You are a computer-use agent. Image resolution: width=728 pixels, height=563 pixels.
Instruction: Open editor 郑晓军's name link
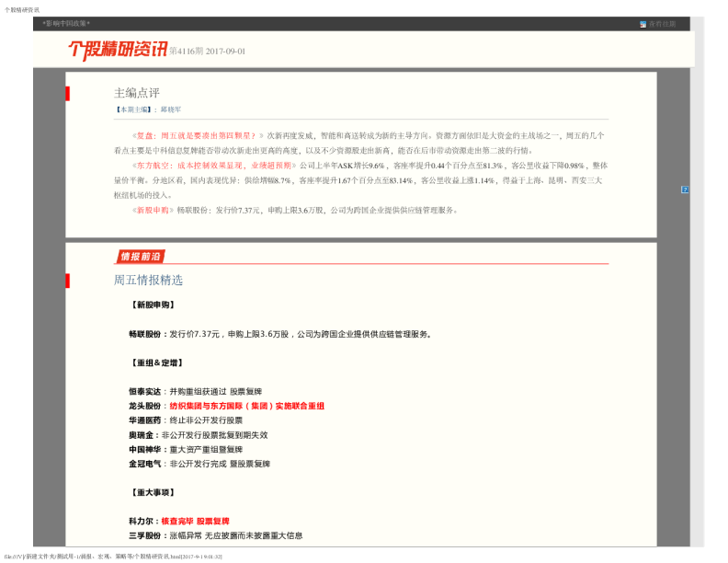[x=171, y=109]
